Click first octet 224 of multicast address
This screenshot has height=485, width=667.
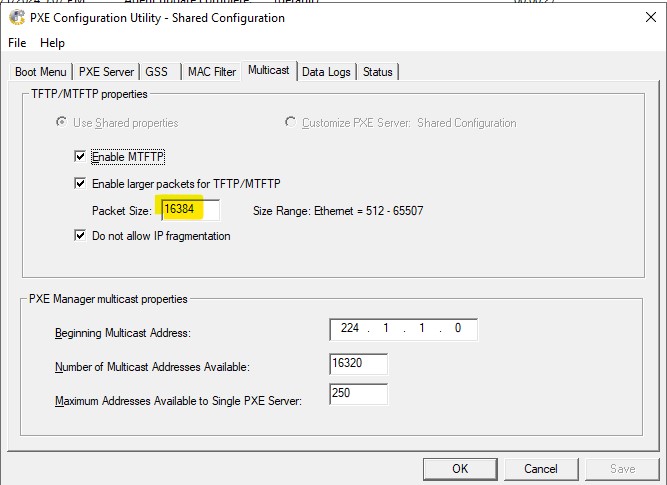350,328
